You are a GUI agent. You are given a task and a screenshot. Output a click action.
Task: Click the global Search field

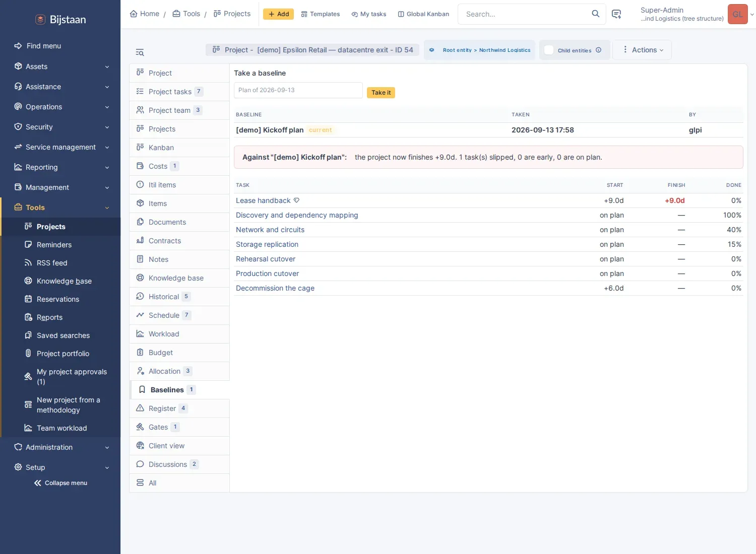coord(524,14)
